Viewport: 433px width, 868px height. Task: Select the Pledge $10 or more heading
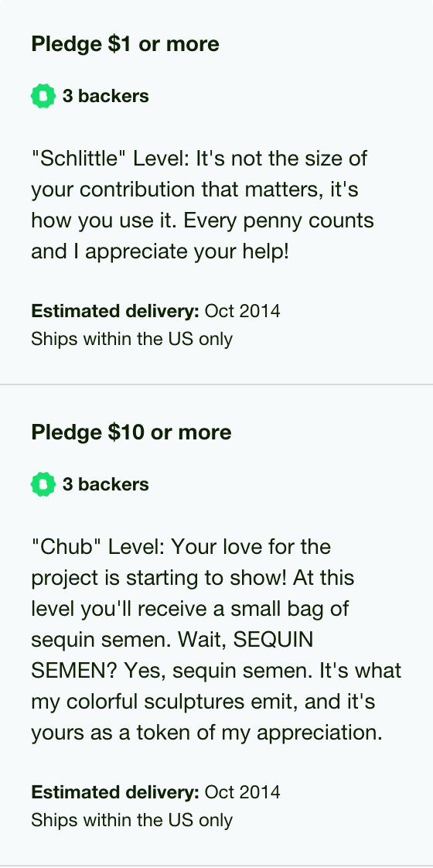(131, 432)
